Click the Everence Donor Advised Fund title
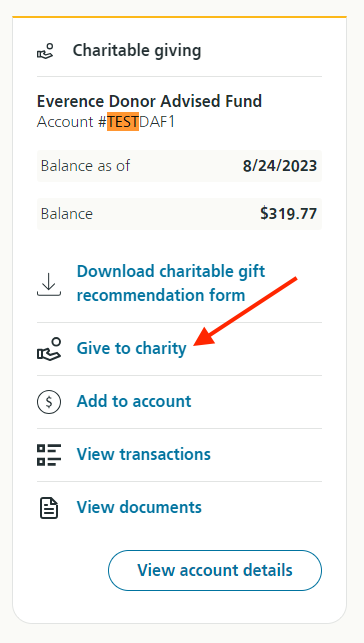Viewport: 364px width, 643px height. pos(149,101)
